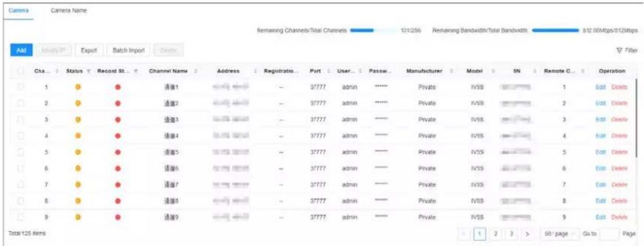Edit channel 1 camera
Viewport: 644px width, 246px height.
coord(601,87)
